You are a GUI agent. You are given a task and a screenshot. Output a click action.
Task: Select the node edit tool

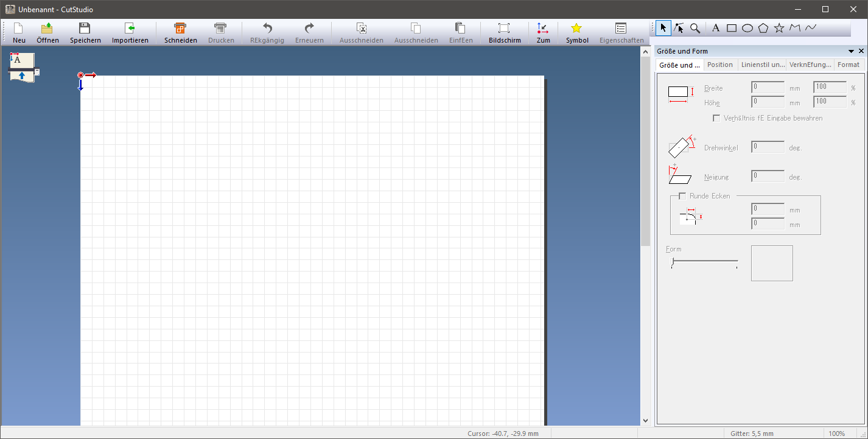679,28
